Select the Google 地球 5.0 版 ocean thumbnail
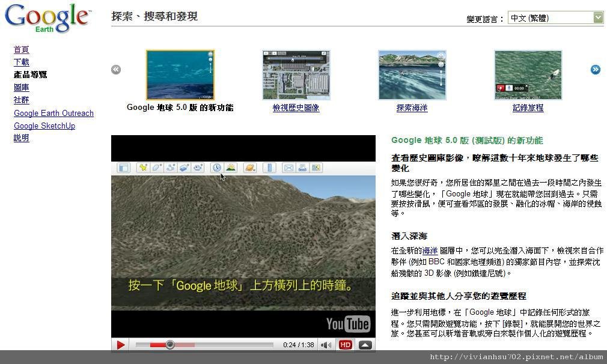Viewport: 607px width, 364px height. (180, 75)
